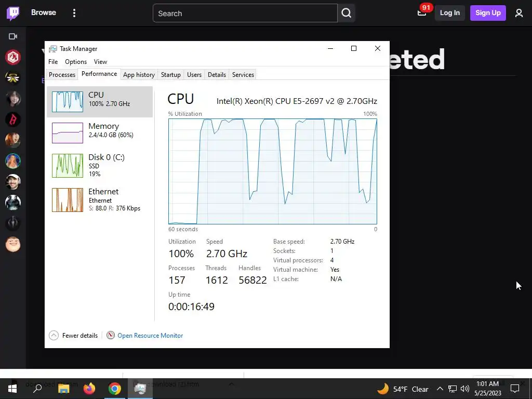Expand the Twitch three-dot more menu
Image resolution: width=532 pixels, height=399 pixels.
point(74,13)
